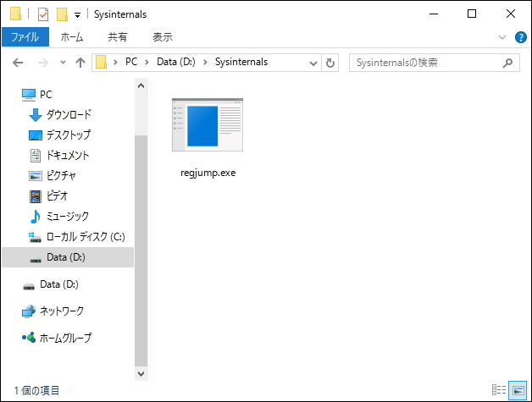
Task: Open ビデオ in navigation pane
Action: (x=57, y=195)
